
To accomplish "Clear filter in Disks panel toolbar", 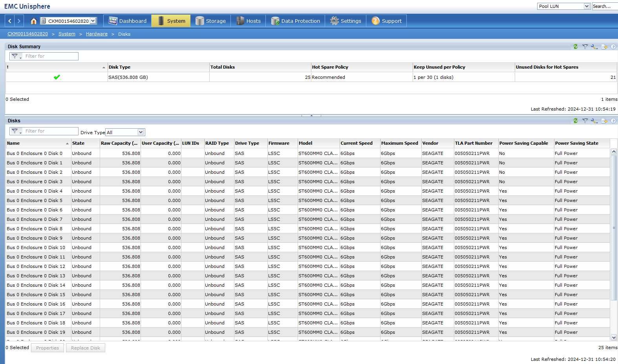I will [585, 121].
